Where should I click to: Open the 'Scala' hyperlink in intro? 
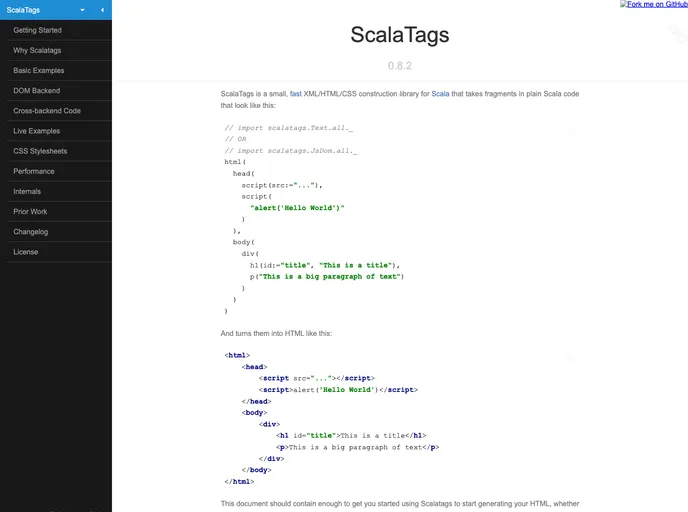[440, 94]
